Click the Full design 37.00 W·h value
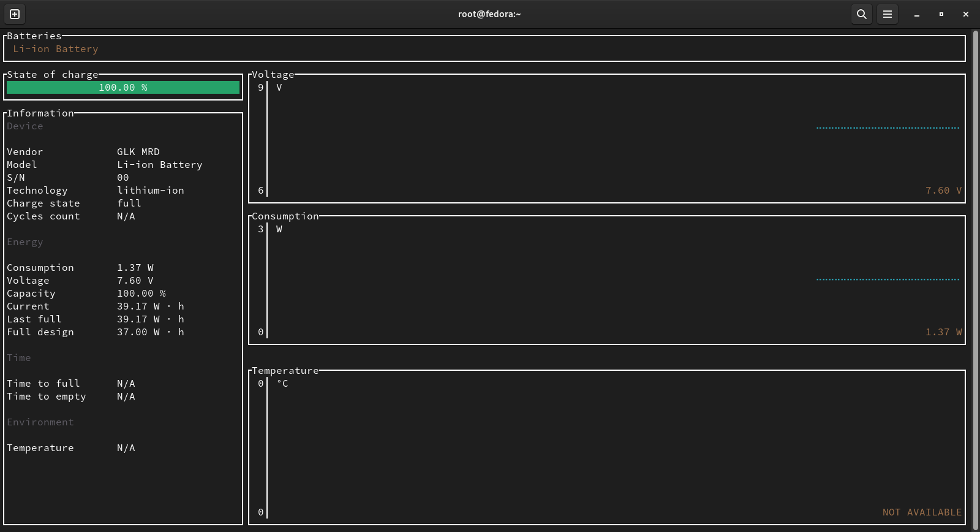Image resolution: width=980 pixels, height=532 pixels. click(x=151, y=332)
